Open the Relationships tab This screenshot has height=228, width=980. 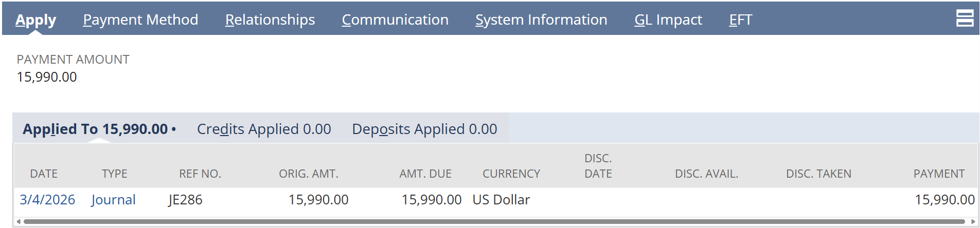(270, 20)
